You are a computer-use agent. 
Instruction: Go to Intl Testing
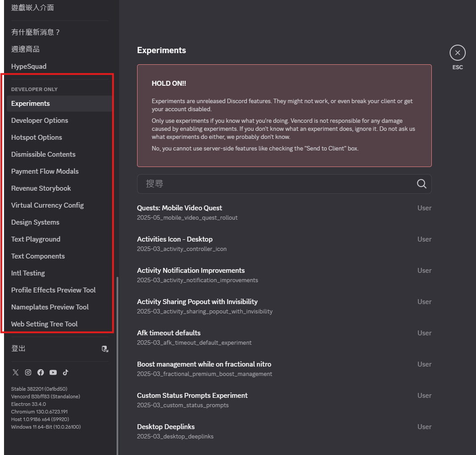(x=59, y=273)
